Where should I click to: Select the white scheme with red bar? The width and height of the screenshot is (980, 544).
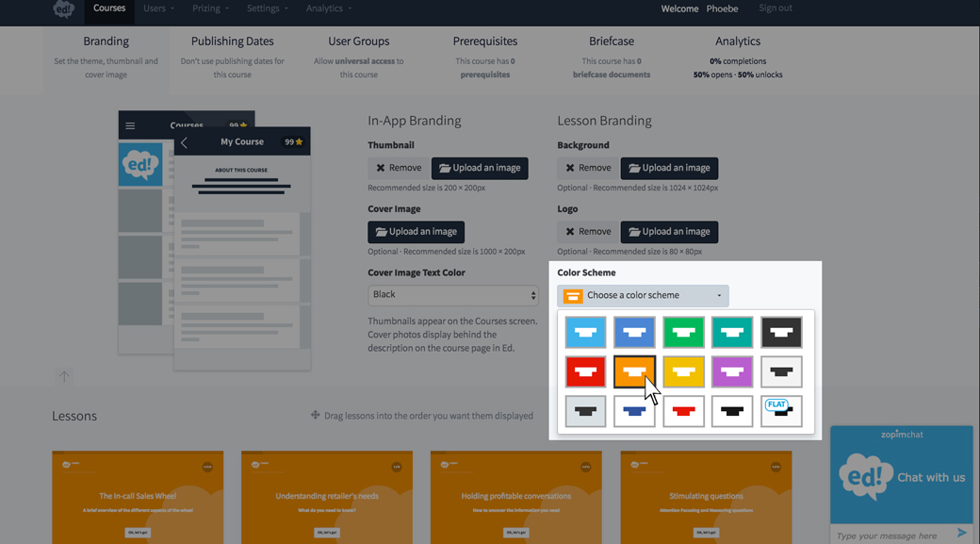coord(683,411)
